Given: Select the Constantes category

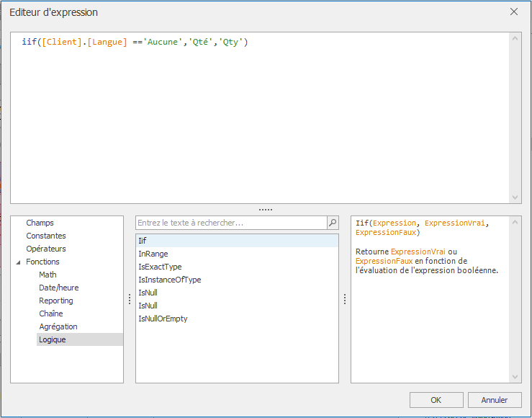Looking at the screenshot, I should (45, 236).
